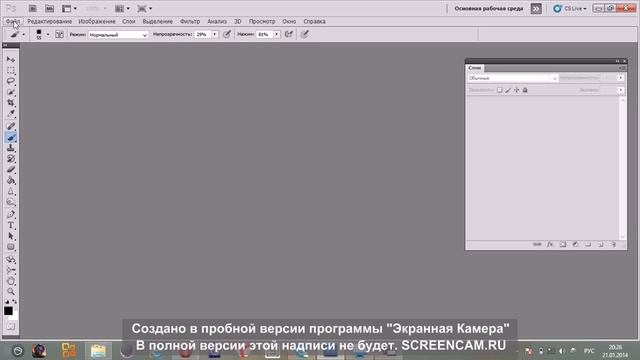Viewport: 640px width, 360px height.
Task: Select the History Brush tool
Action: click(x=11, y=159)
